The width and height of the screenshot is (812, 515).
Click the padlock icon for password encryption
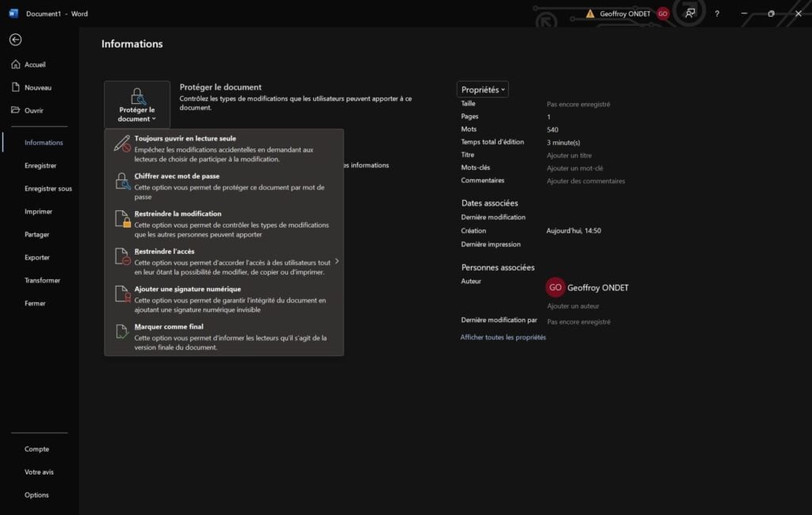122,181
